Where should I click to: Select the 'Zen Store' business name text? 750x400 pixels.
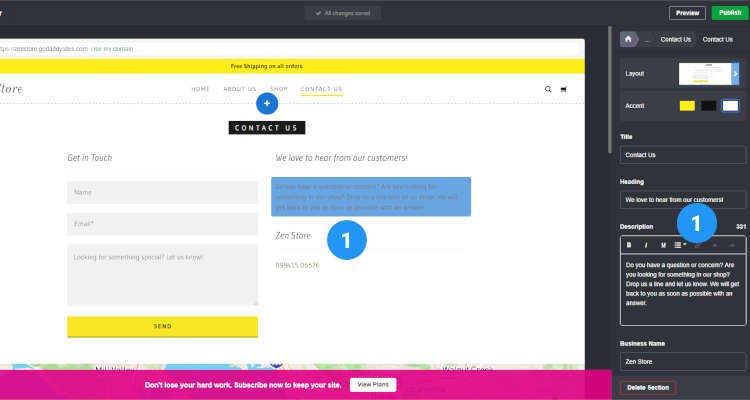coord(293,235)
